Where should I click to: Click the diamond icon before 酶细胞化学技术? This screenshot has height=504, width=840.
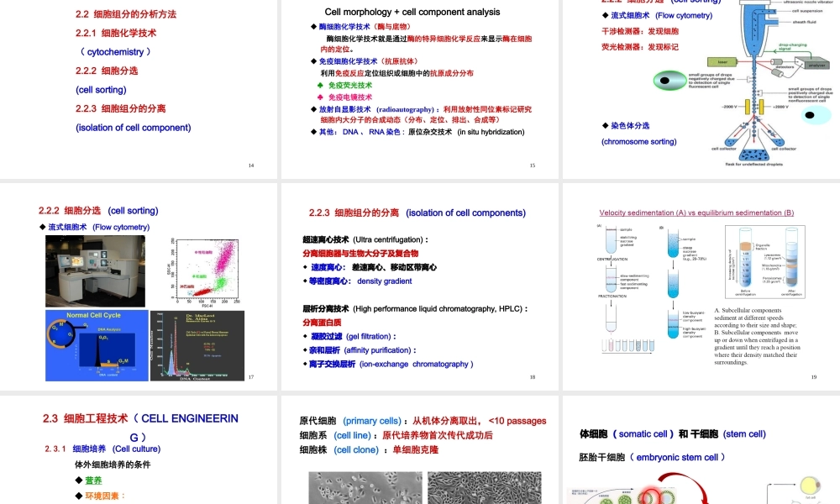coord(313,25)
